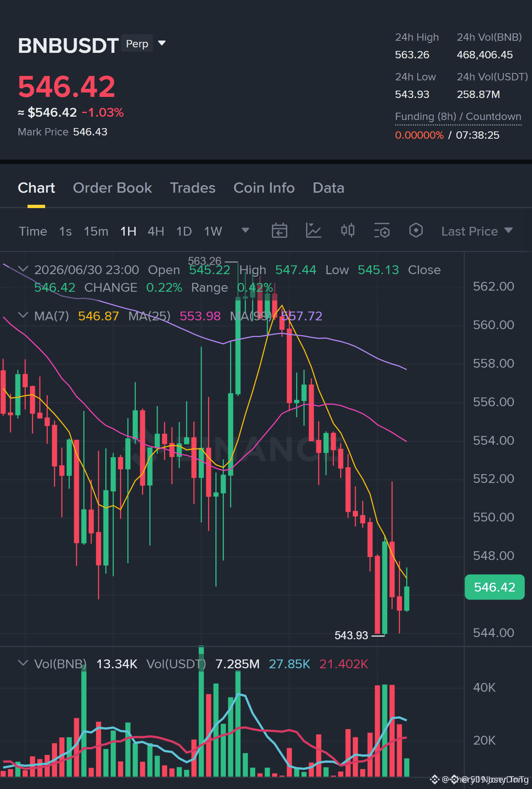This screenshot has height=789, width=532.
Task: Open the line chart indicators icon
Action: (x=313, y=231)
